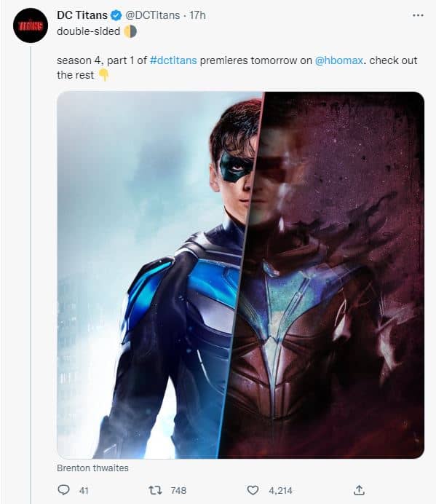Click the verified blue checkmark badge
The image size is (436, 504).
[x=116, y=15]
